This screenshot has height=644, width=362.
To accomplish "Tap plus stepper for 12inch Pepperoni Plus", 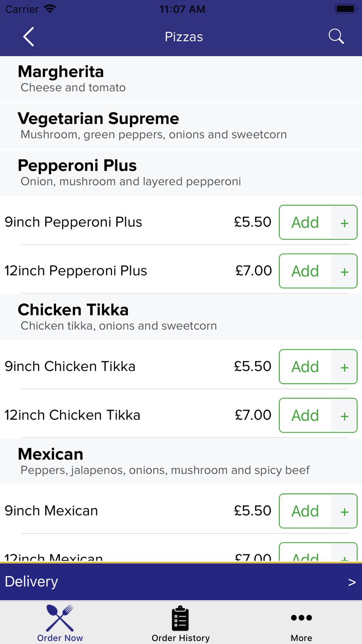I will (x=344, y=271).
